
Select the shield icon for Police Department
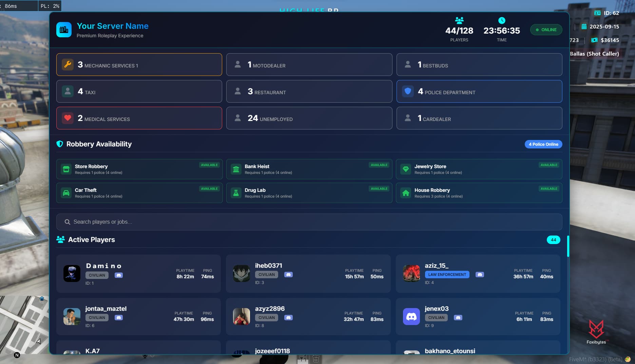[407, 91]
